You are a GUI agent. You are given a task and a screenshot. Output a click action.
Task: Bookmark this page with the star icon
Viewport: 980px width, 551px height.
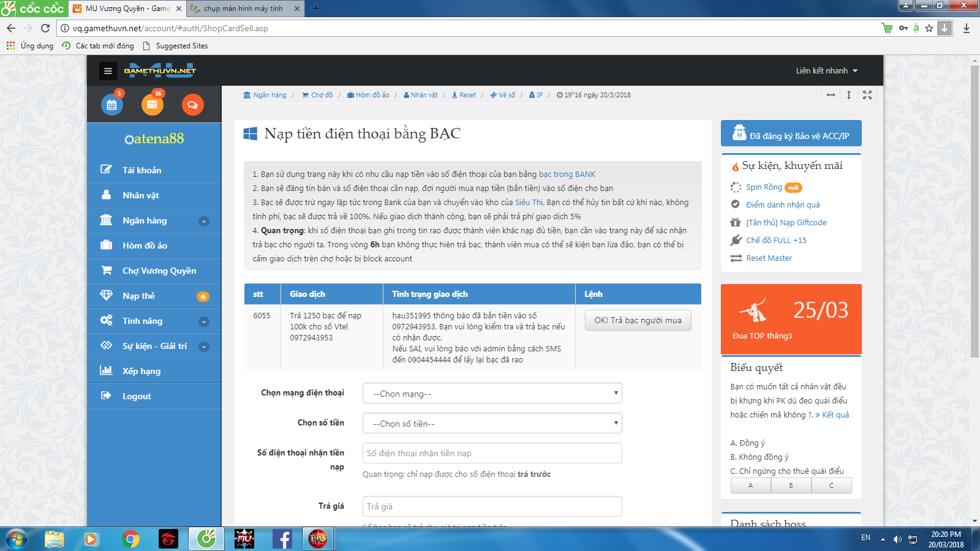pyautogui.click(x=929, y=28)
